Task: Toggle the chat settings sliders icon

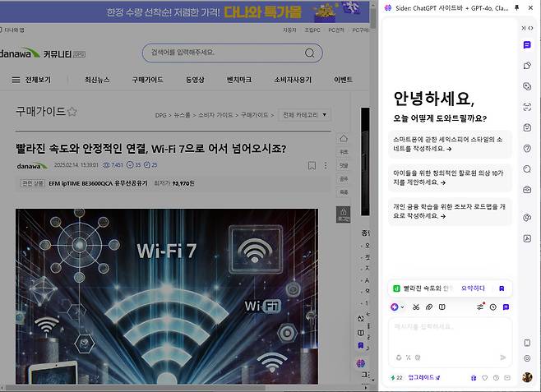Action: tap(480, 307)
